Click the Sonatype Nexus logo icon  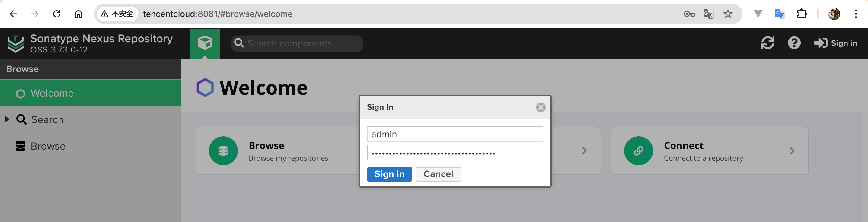(15, 44)
